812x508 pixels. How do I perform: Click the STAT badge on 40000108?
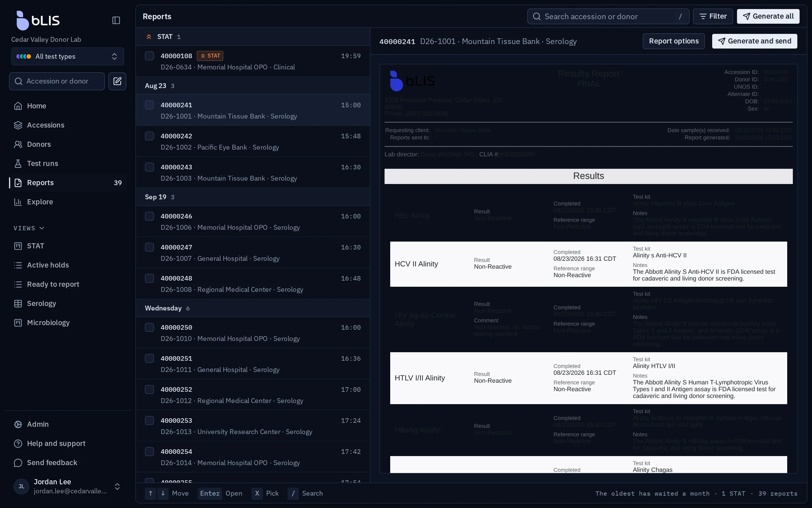tap(210, 56)
